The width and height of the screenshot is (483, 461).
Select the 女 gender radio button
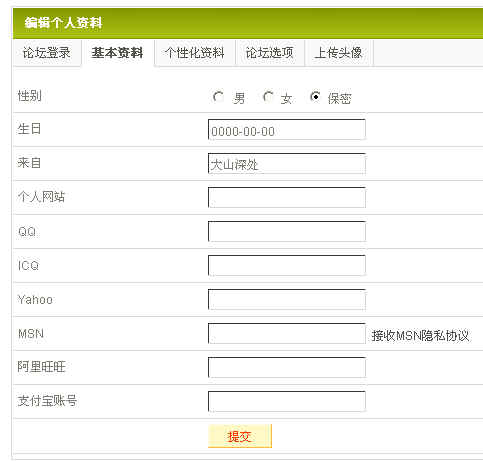268,97
